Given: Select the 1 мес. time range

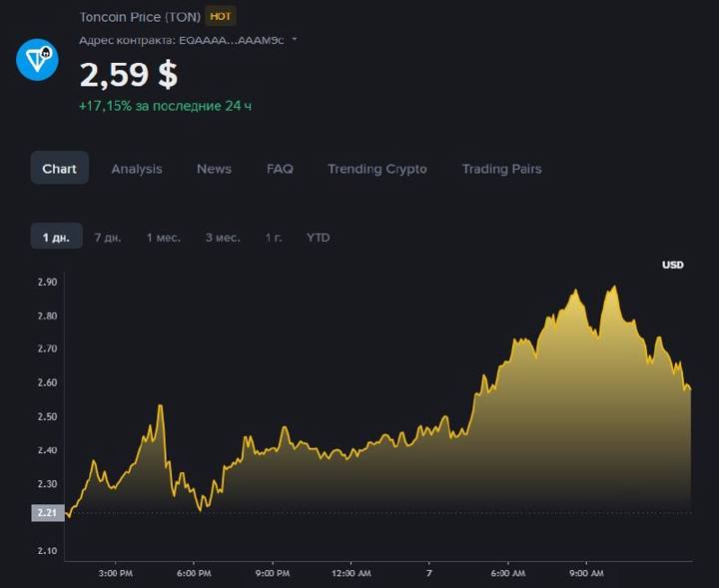Looking at the screenshot, I should point(163,238).
